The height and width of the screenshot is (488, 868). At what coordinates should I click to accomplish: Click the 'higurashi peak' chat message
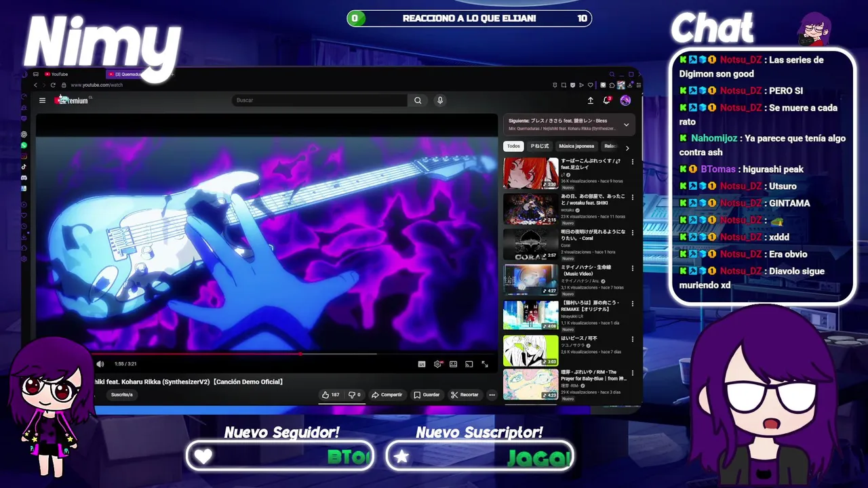coord(773,169)
